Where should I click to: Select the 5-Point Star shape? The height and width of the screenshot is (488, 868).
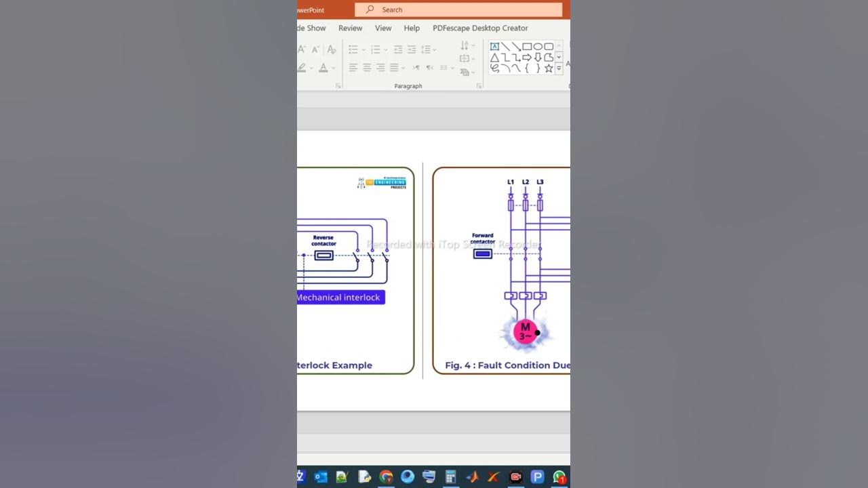pyautogui.click(x=549, y=68)
